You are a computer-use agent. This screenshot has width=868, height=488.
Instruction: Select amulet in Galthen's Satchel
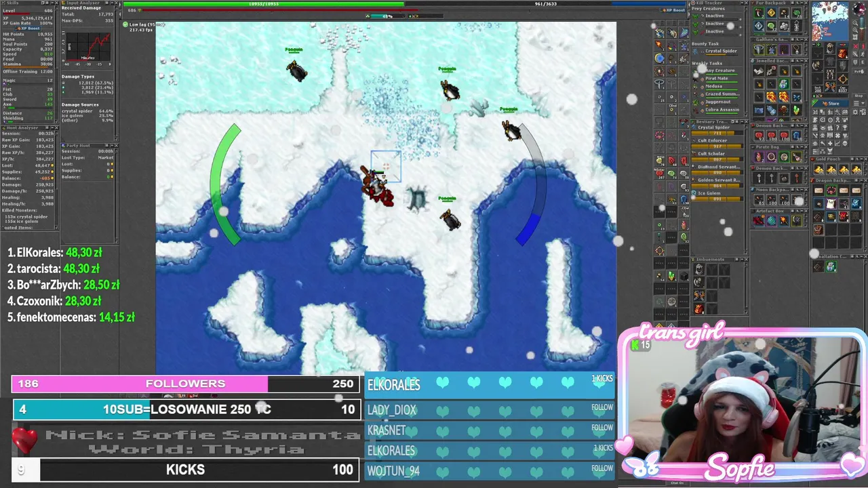pos(797,49)
